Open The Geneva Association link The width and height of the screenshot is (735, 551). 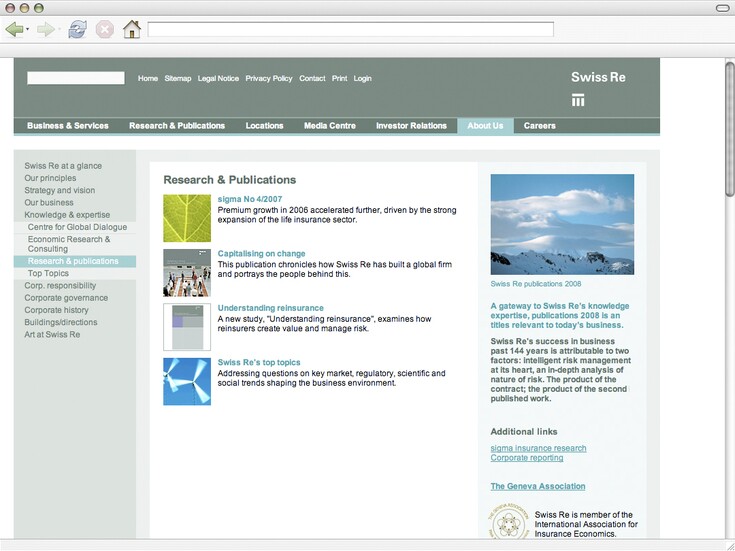(538, 486)
